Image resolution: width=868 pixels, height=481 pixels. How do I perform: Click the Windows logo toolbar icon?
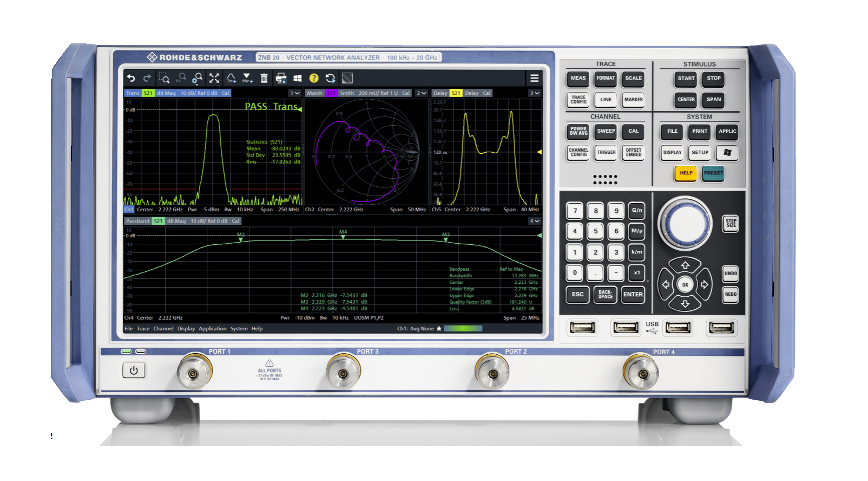tap(298, 79)
